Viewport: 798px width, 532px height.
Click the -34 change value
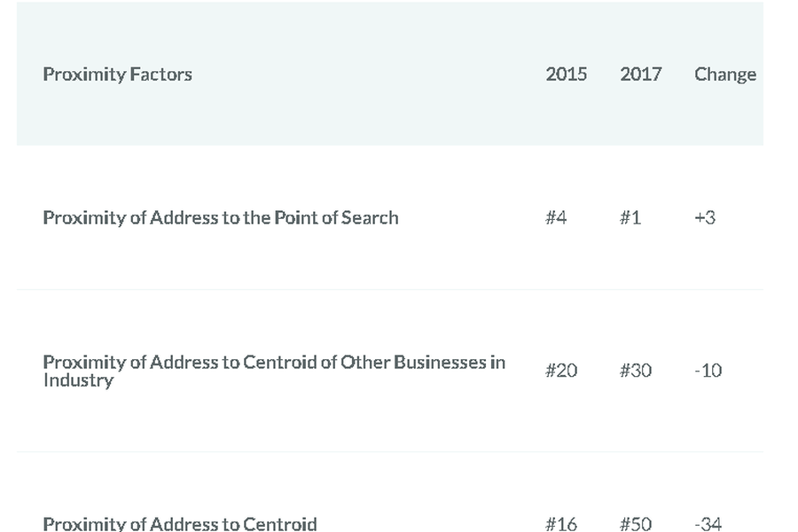point(708,524)
